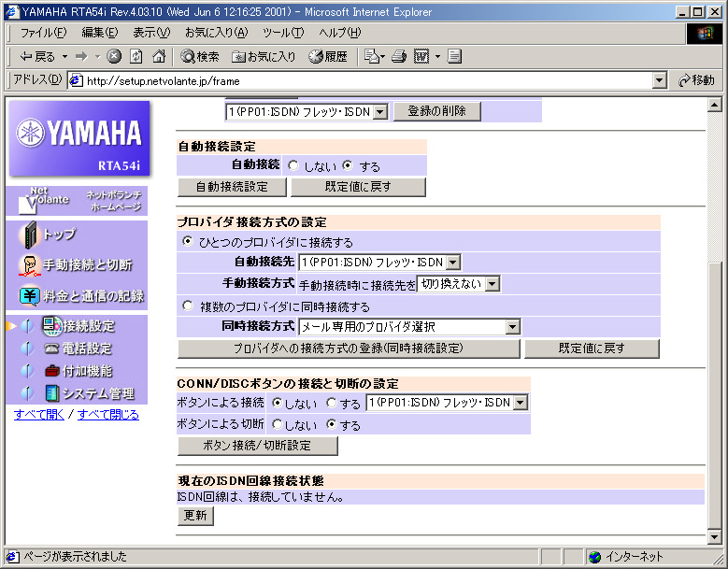
Task: Click the 登録の削除 button
Action: coord(436,111)
